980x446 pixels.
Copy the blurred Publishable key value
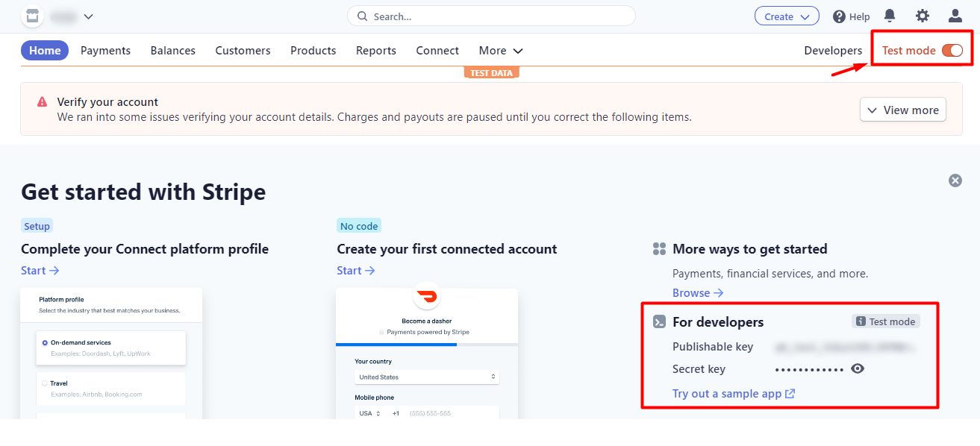click(x=846, y=347)
